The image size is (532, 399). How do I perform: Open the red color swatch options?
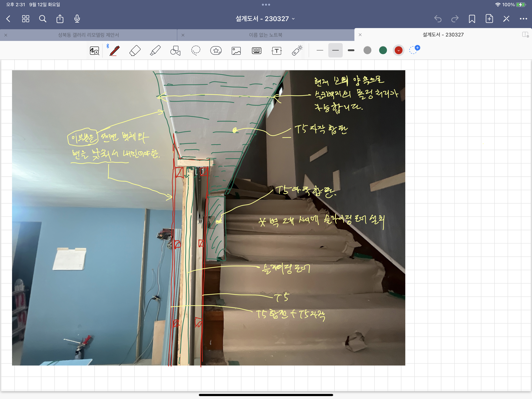pyautogui.click(x=398, y=50)
